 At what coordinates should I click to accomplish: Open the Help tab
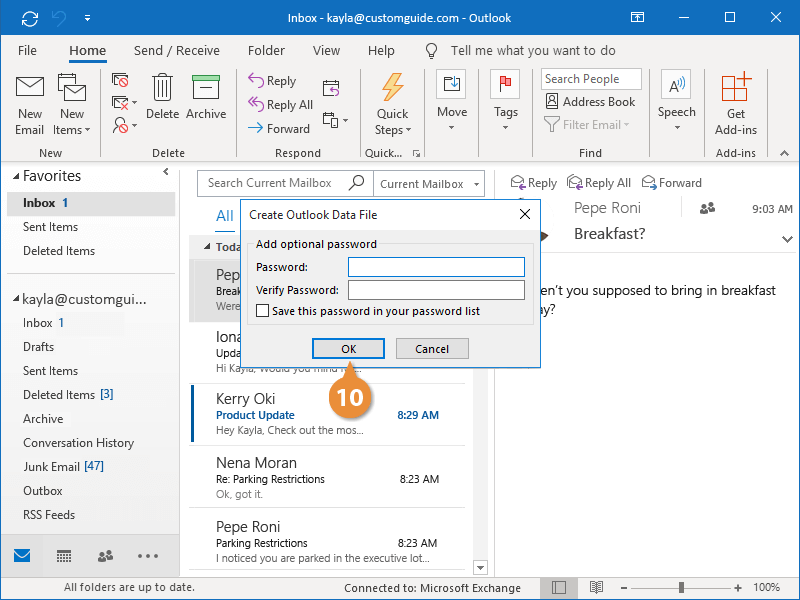tap(381, 51)
